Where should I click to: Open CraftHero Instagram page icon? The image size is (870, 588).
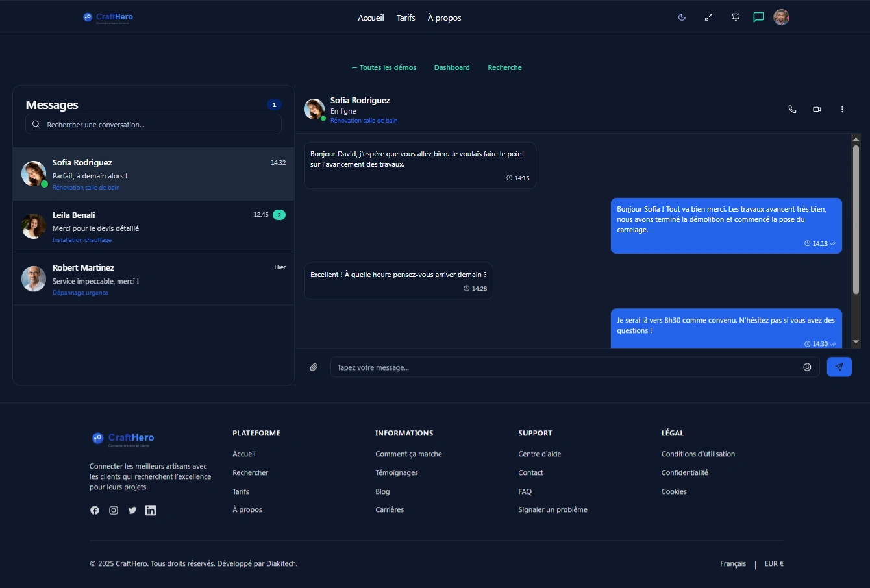tap(114, 510)
